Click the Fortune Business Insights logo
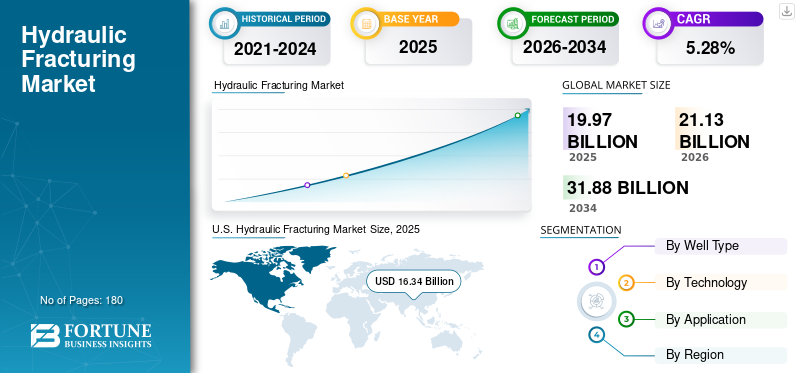This screenshot has height=373, width=800. pyautogui.click(x=91, y=336)
